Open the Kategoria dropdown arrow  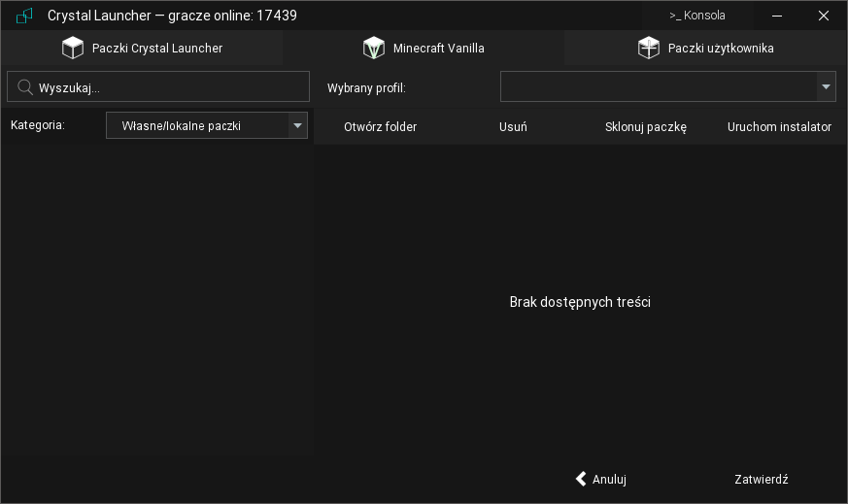point(297,125)
